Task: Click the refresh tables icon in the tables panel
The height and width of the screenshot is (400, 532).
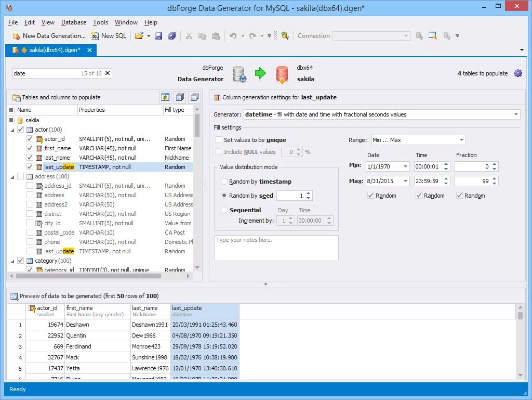Action: tap(165, 97)
